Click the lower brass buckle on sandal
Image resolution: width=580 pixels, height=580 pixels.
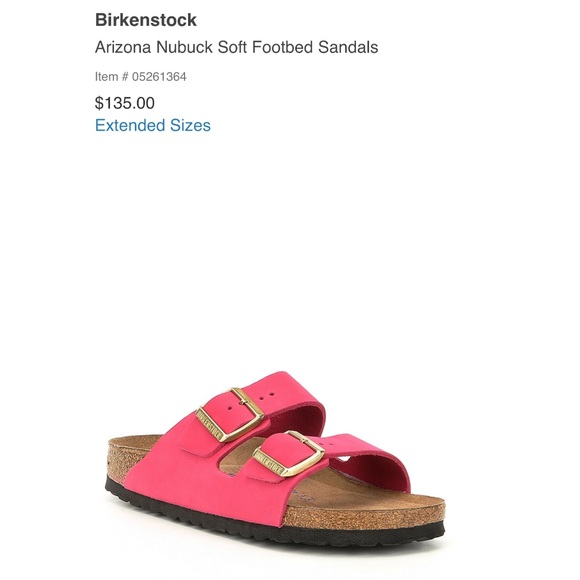pos(288,454)
